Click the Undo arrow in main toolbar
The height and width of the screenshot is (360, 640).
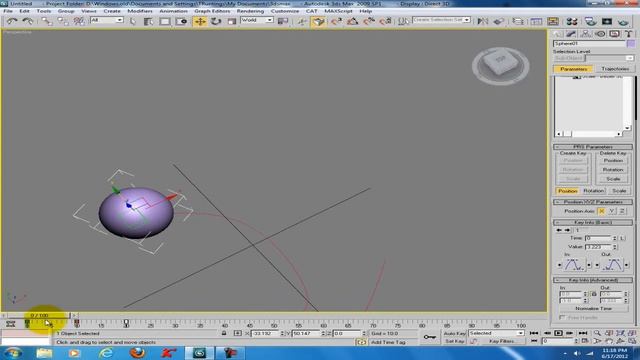click(x=12, y=21)
